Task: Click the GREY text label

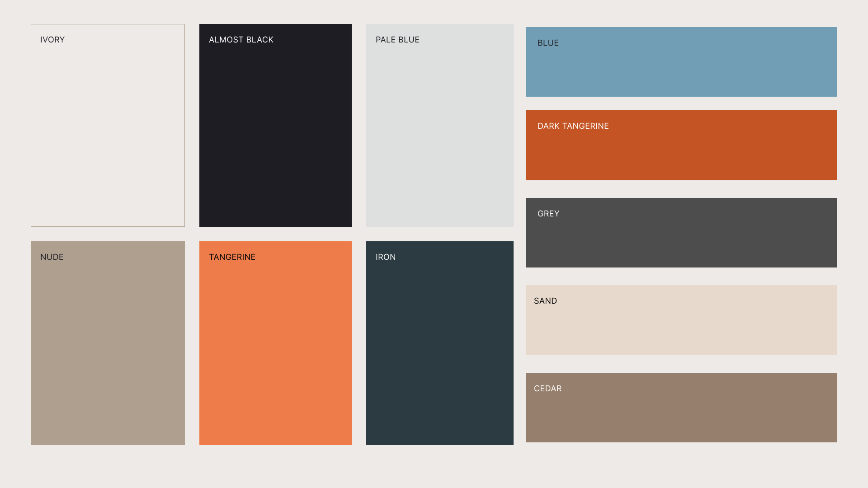Action: click(x=548, y=214)
